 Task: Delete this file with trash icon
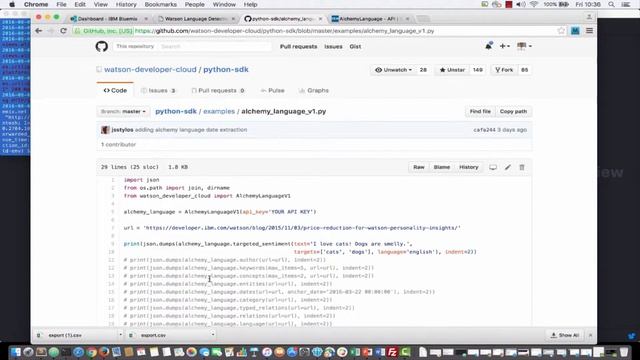pos(522,167)
